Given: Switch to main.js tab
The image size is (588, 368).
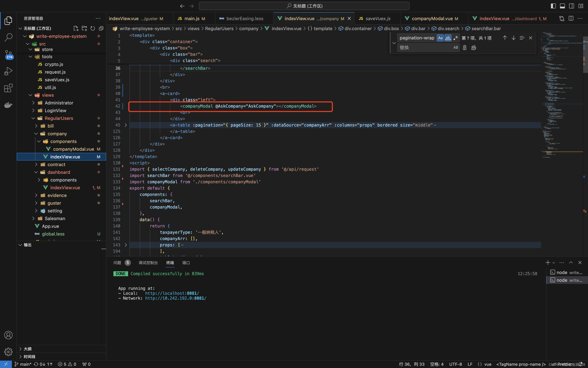Looking at the screenshot, I should click(191, 19).
